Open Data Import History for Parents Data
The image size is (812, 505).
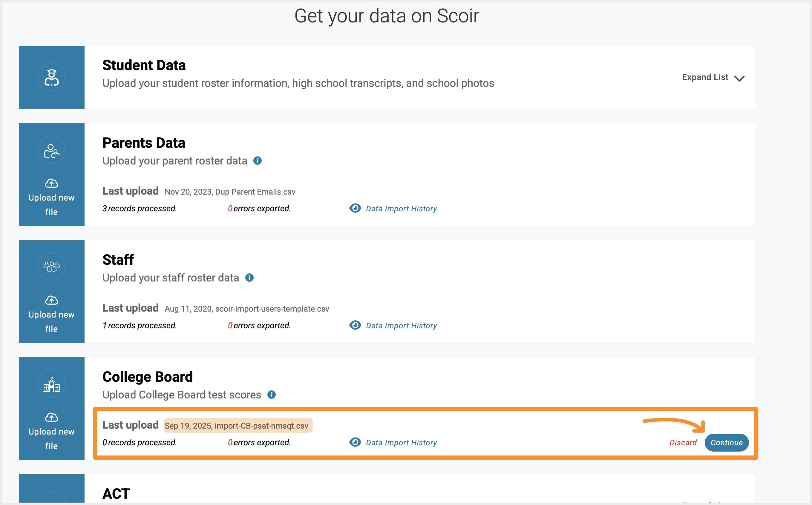(401, 209)
